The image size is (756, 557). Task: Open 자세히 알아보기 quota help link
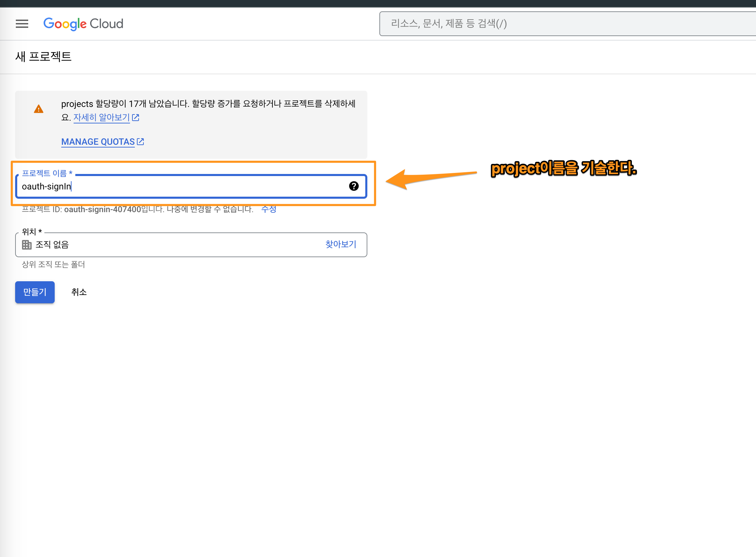click(101, 117)
